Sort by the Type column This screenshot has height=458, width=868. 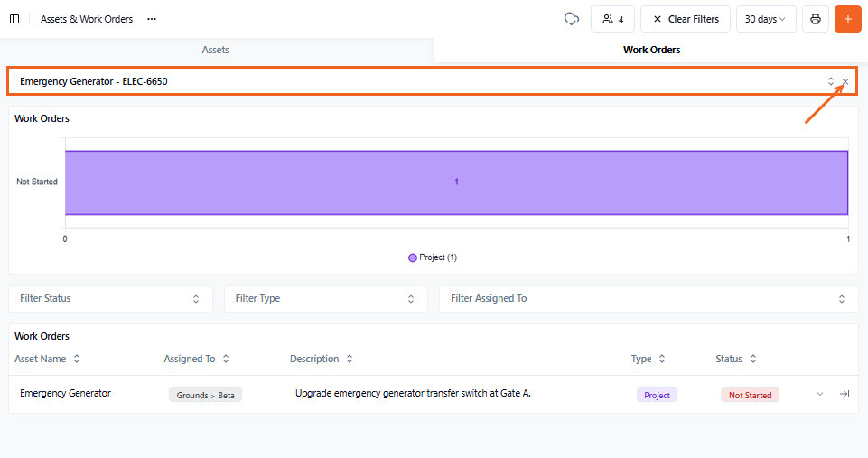pos(649,359)
